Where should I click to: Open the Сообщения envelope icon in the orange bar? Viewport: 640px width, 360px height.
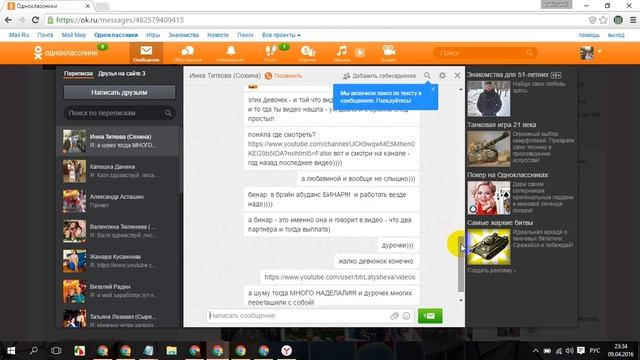click(x=146, y=53)
